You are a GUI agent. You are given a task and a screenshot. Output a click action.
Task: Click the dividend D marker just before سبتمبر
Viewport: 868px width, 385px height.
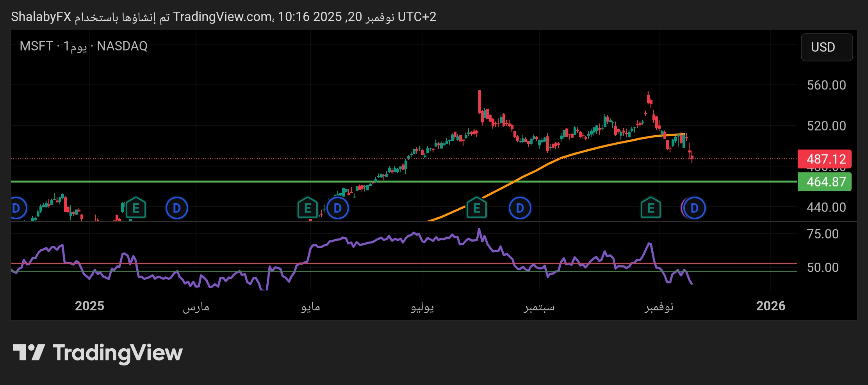coord(520,208)
